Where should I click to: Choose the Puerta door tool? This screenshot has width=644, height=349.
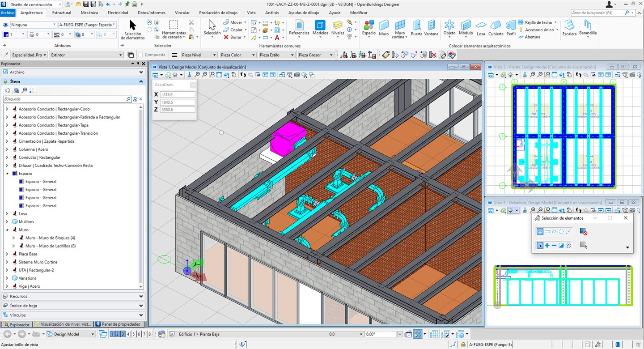point(416,28)
